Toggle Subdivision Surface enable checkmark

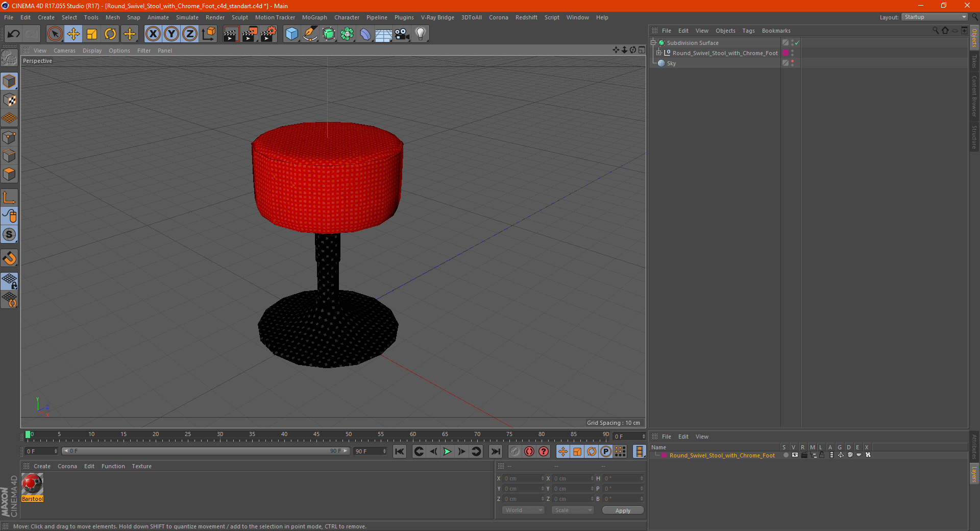coord(797,43)
